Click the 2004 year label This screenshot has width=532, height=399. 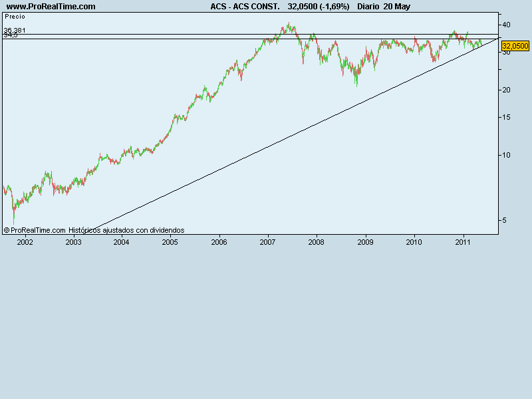pos(121,242)
